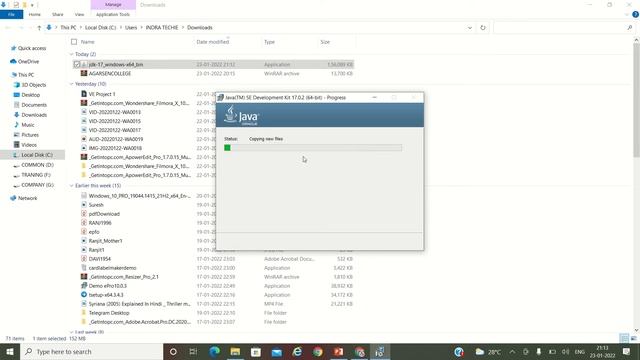Select the epfo file icon
Screen dimensions: 640x360
click(x=84, y=232)
